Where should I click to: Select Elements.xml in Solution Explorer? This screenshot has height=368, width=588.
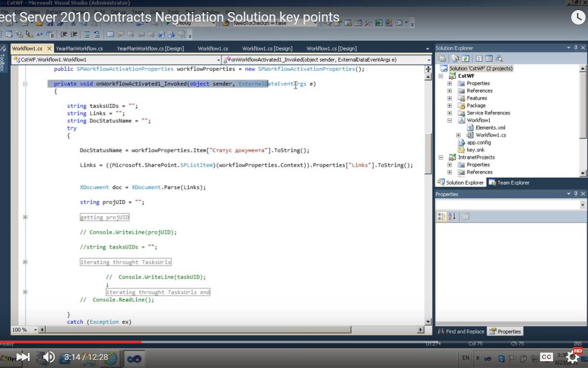[x=490, y=128]
